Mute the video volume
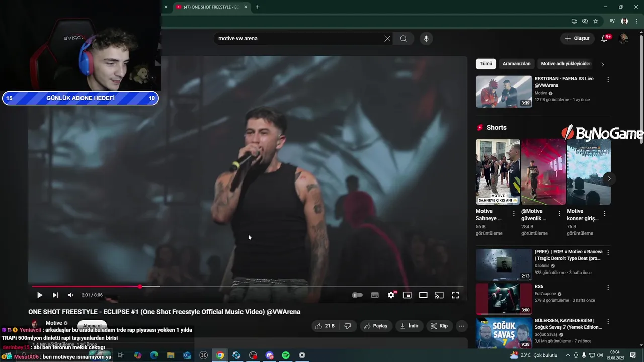Screen dimensions: 644x362 pos(71,295)
